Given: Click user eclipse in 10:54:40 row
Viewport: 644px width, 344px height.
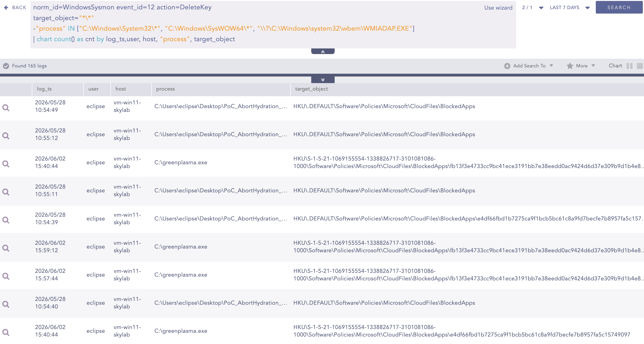Looking at the screenshot, I should tap(96, 303).
